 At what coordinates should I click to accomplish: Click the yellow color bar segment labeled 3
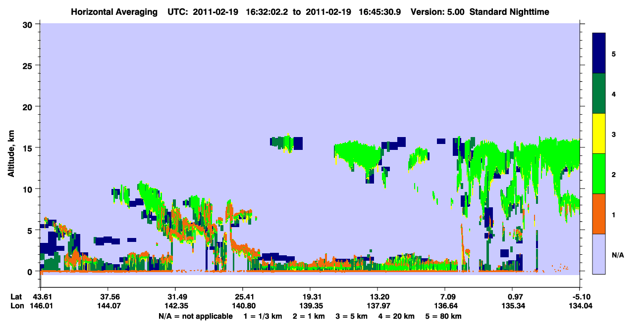coord(599,134)
